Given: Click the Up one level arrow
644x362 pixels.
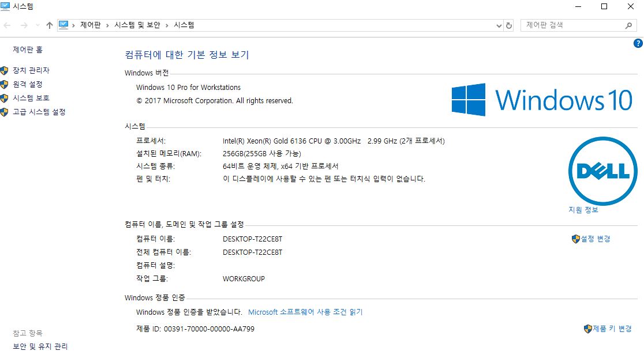Looking at the screenshot, I should (x=49, y=25).
